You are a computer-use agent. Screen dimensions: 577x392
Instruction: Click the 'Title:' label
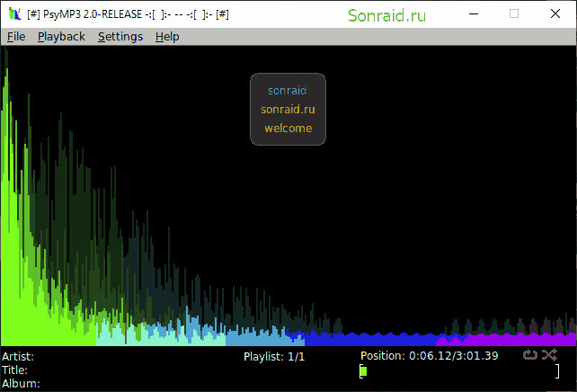click(14, 370)
